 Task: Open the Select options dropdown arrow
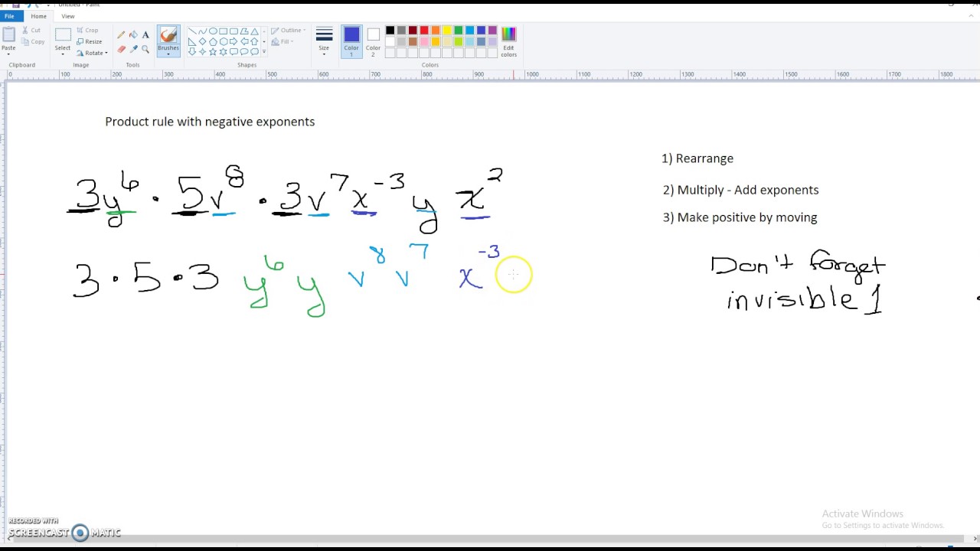(63, 54)
